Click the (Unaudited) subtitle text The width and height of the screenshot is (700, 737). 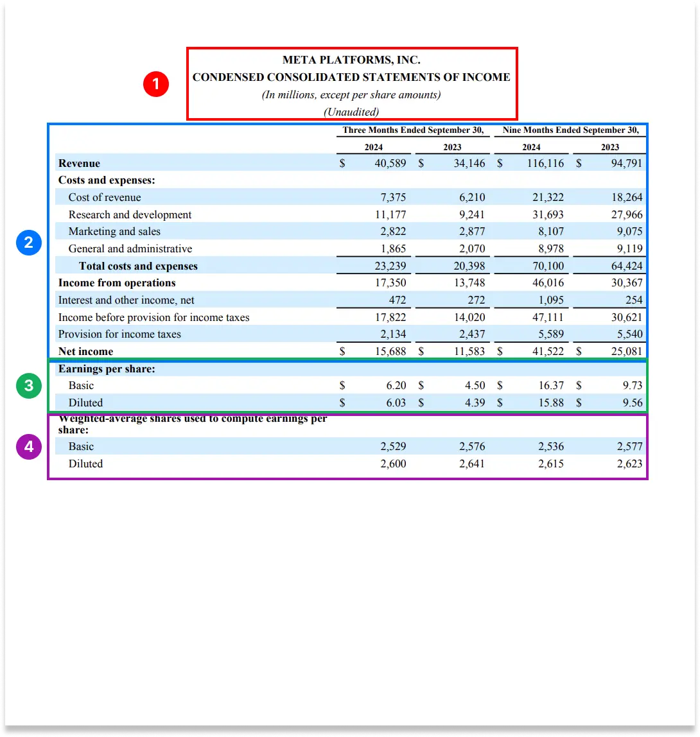pyautogui.click(x=351, y=112)
